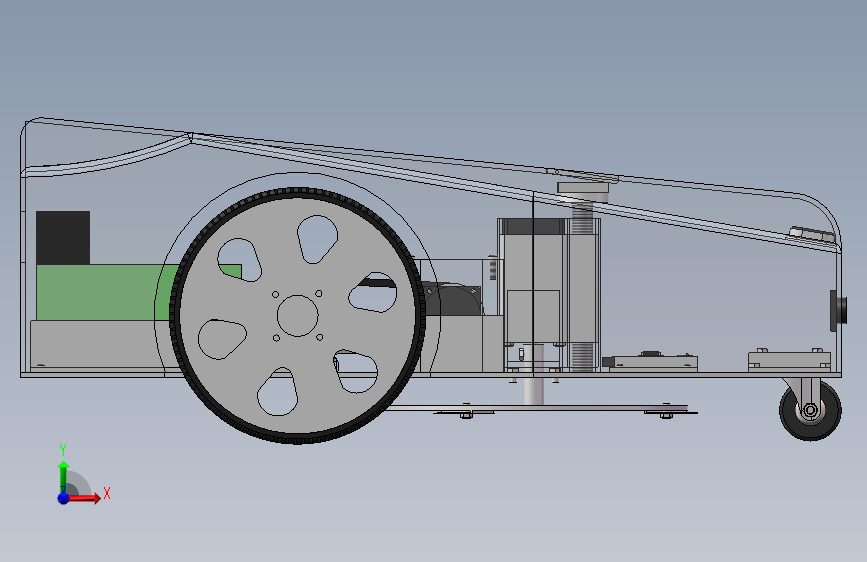Click the green Y axis arrow of the triad

pos(64,476)
